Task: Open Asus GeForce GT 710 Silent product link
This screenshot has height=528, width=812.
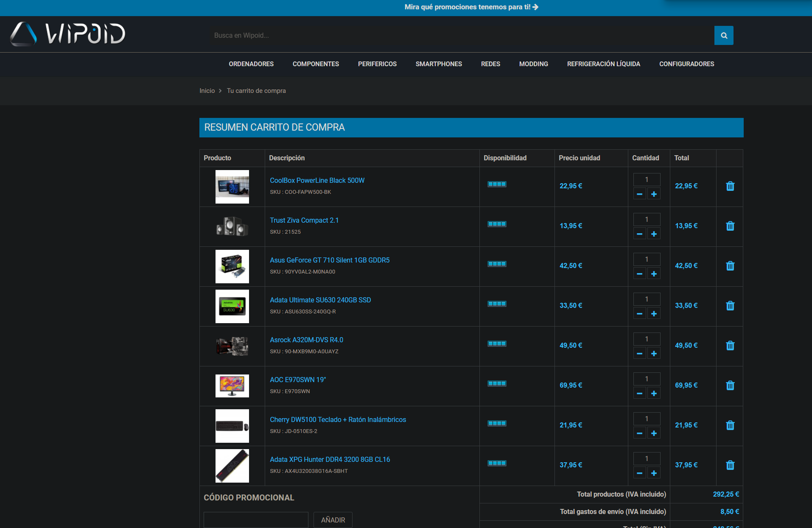Action: point(330,260)
